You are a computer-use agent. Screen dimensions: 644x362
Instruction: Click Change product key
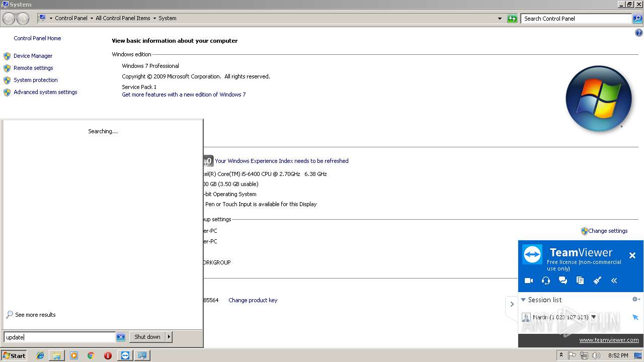253,300
